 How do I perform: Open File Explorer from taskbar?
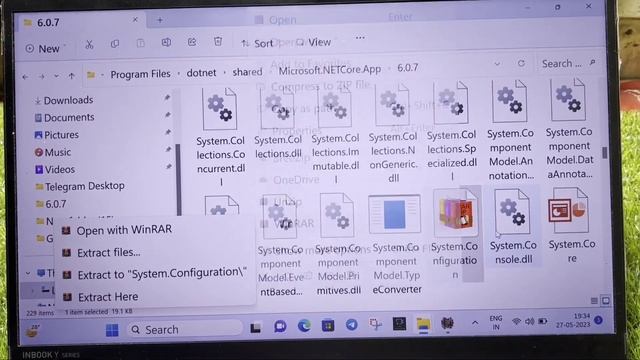[x=423, y=324]
